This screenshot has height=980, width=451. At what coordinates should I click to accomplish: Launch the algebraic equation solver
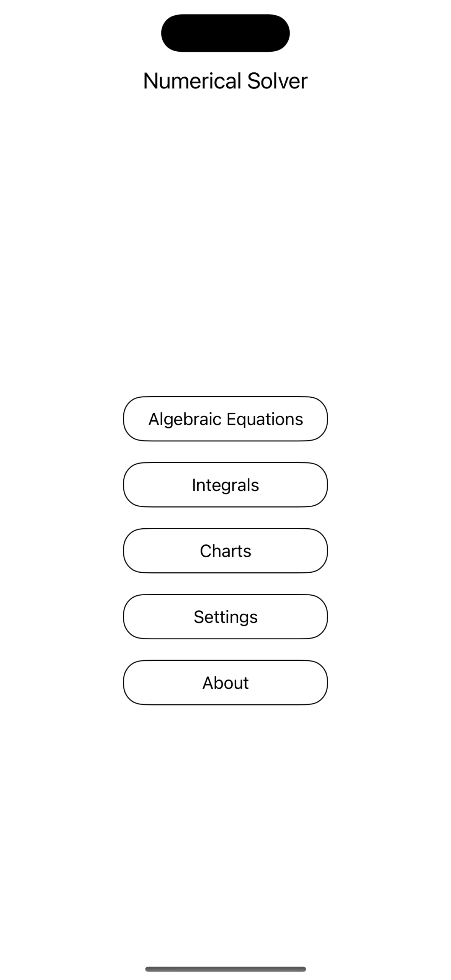(x=225, y=419)
